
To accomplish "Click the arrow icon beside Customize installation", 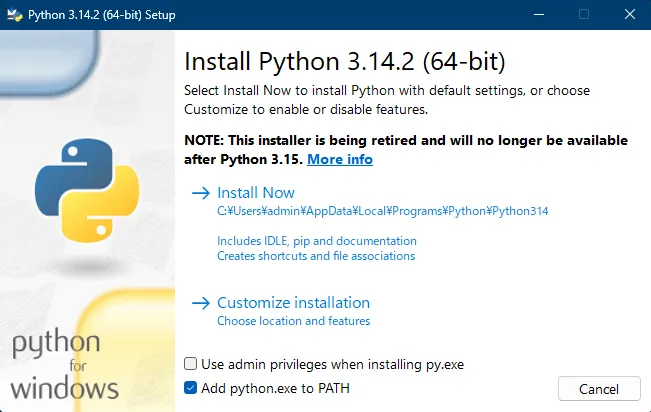I will (200, 303).
